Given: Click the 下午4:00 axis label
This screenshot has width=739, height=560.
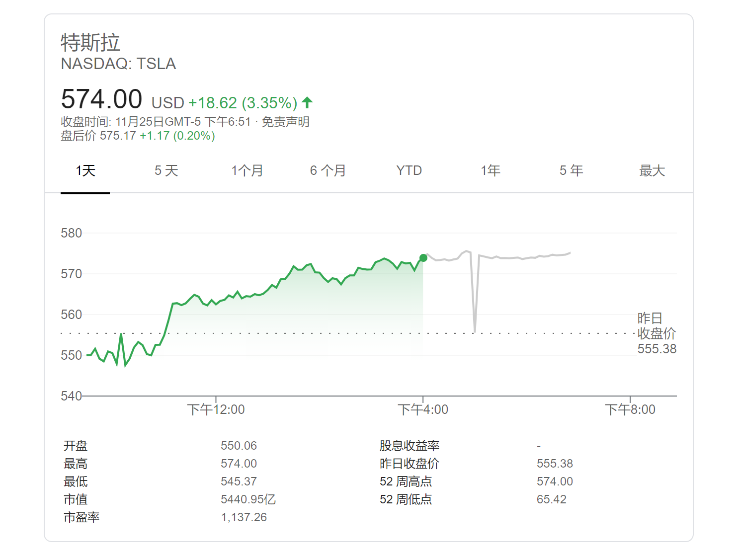Looking at the screenshot, I should tap(423, 409).
